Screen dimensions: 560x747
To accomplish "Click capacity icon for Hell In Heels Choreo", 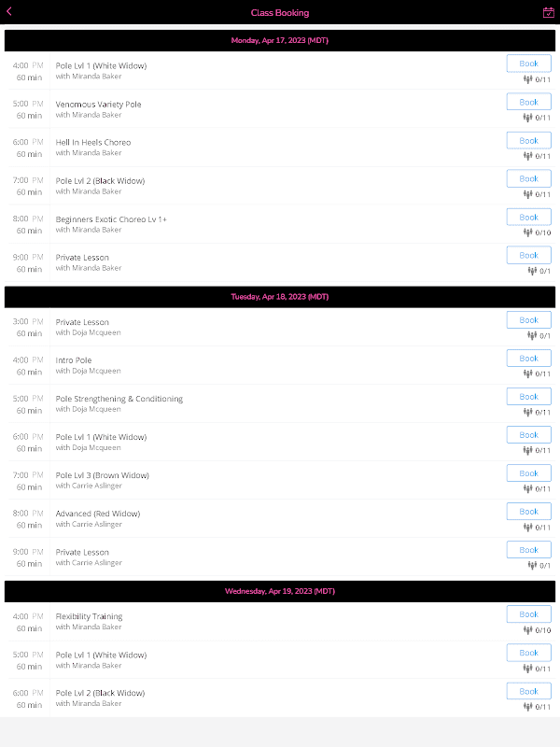I will coord(527,156).
